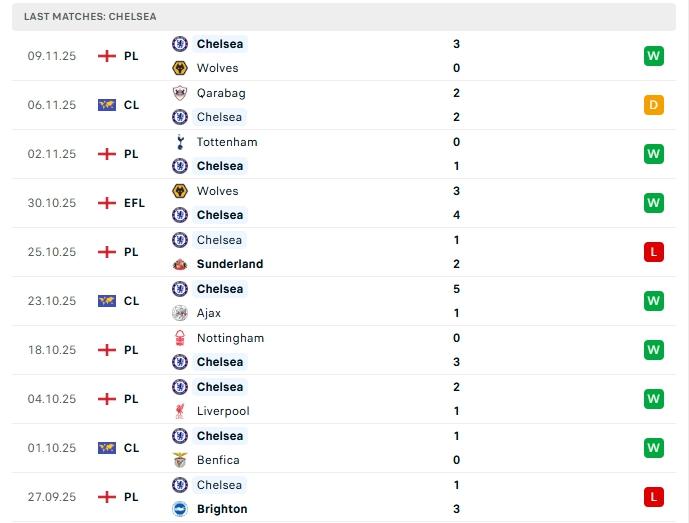The image size is (689, 523).
Task: Click the orange D badge for Qarabag match
Action: pyautogui.click(x=654, y=105)
